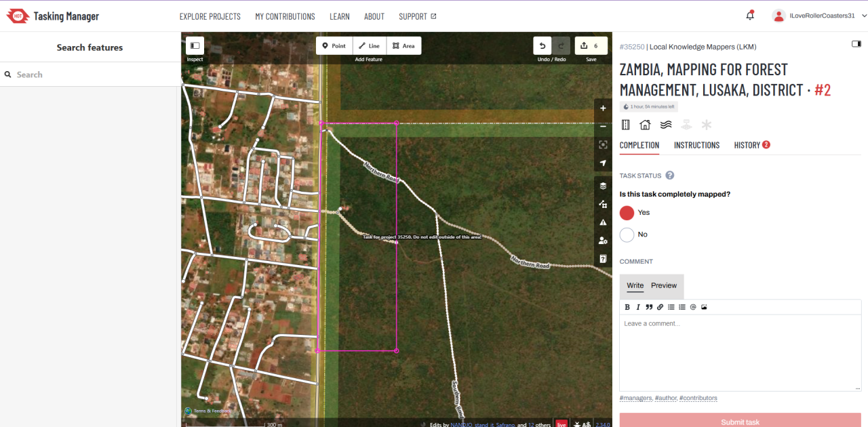The image size is (868, 427).
Task: Click the live status badge
Action: coord(561,424)
